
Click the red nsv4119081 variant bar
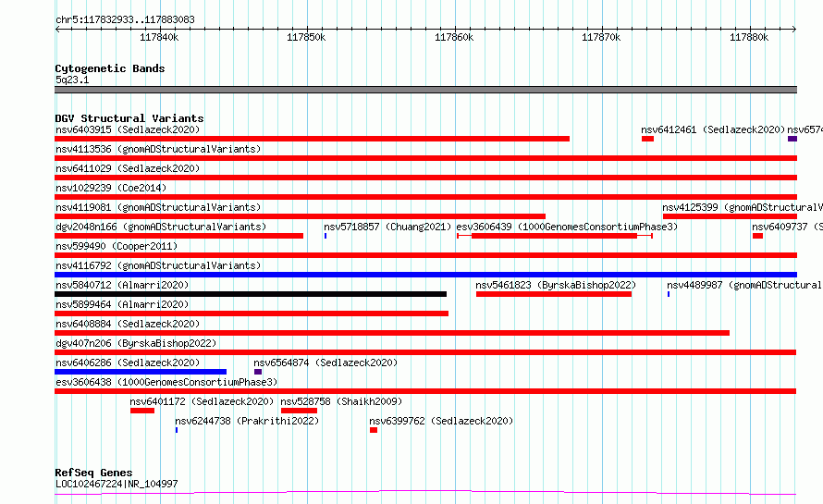(301, 216)
